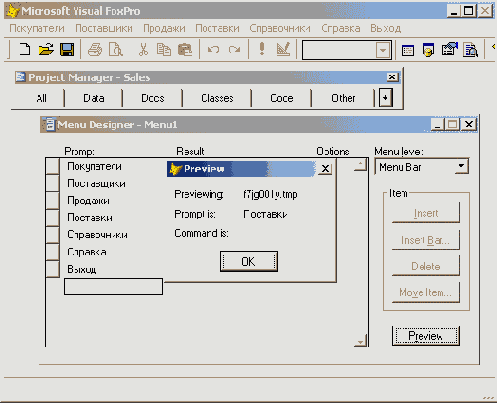Open the Поставки menu
Viewport: 497px width, 403px height.
(217, 28)
